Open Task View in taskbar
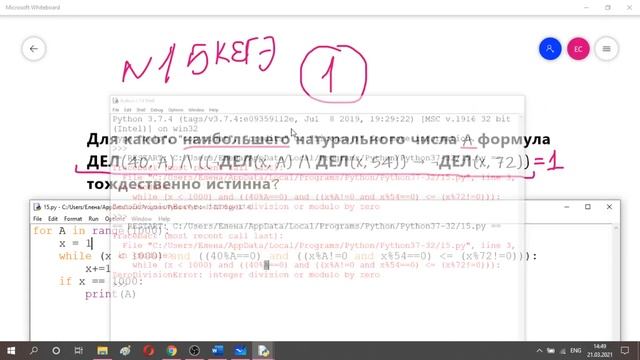The image size is (640, 360). click(x=79, y=351)
